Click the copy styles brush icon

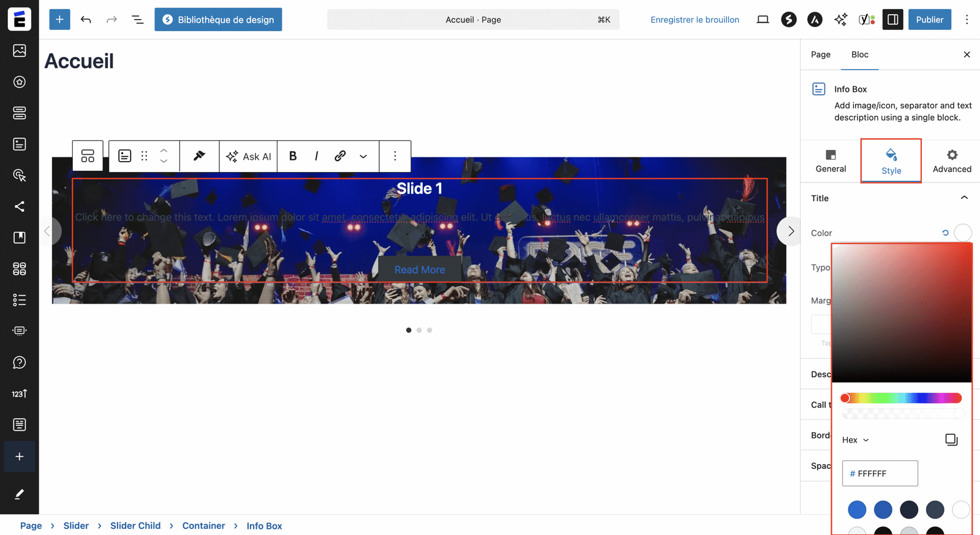[199, 156]
